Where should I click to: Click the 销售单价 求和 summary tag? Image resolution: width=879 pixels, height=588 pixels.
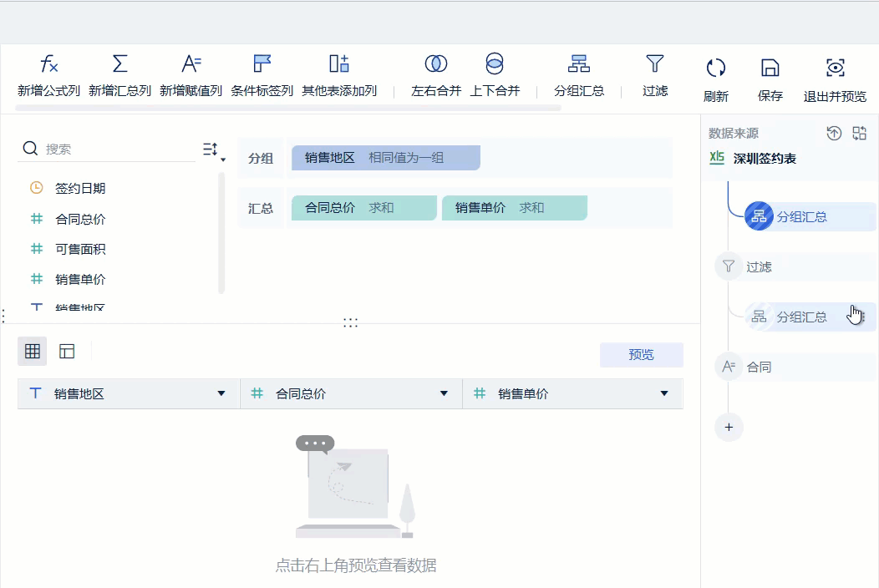point(514,208)
